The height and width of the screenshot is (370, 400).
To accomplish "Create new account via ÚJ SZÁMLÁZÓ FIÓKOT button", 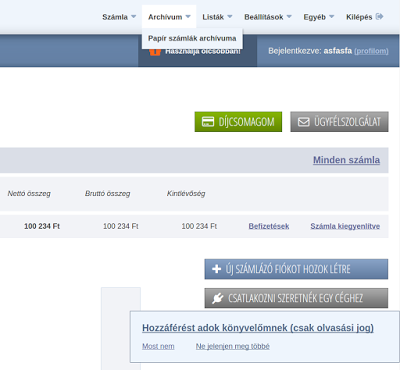I will tap(296, 269).
